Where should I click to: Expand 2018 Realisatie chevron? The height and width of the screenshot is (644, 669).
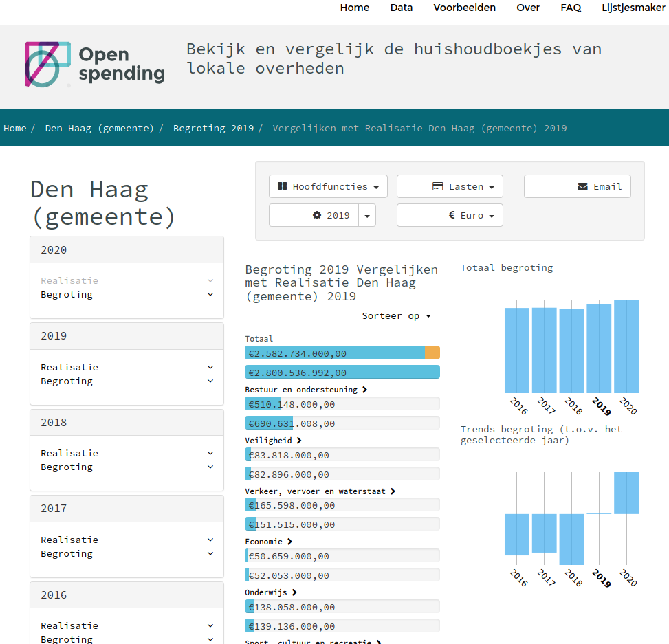210,453
